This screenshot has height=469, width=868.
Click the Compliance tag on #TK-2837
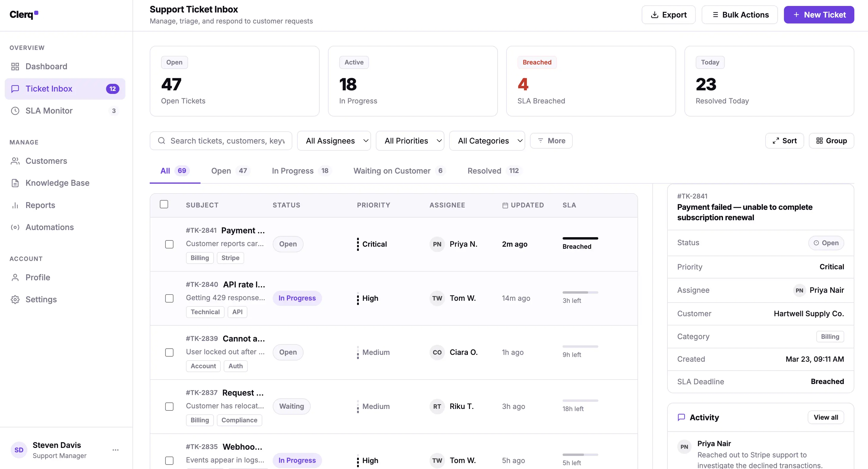pos(239,420)
